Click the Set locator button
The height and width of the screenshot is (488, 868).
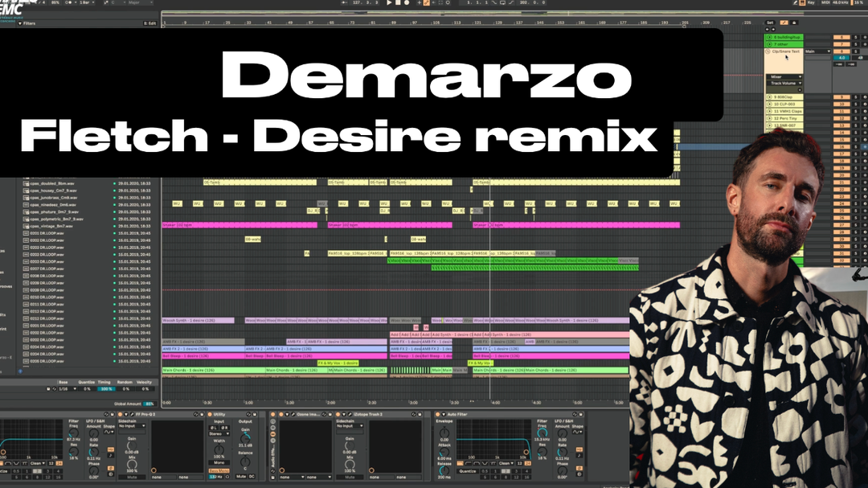click(x=770, y=23)
